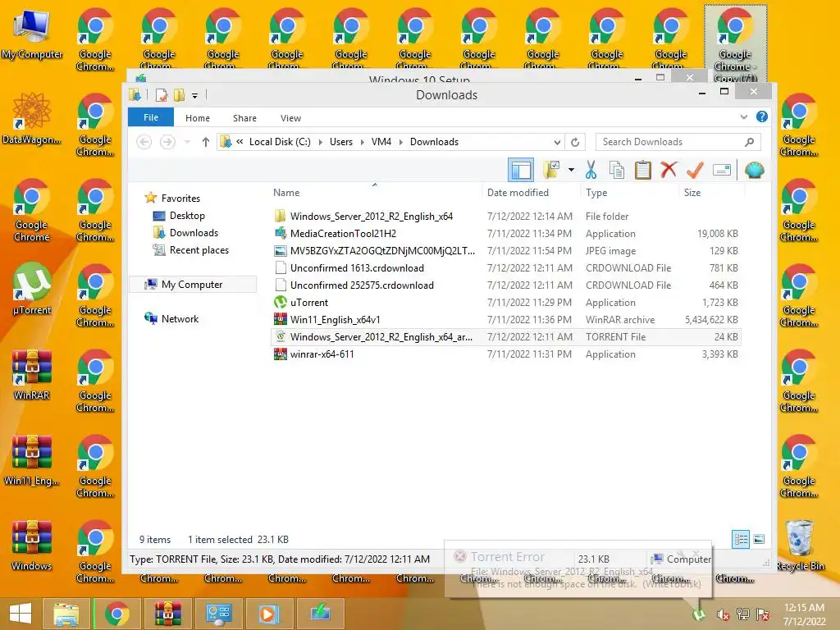Open the quick access toolbar customize dropdown
The width and height of the screenshot is (840, 630).
(195, 95)
